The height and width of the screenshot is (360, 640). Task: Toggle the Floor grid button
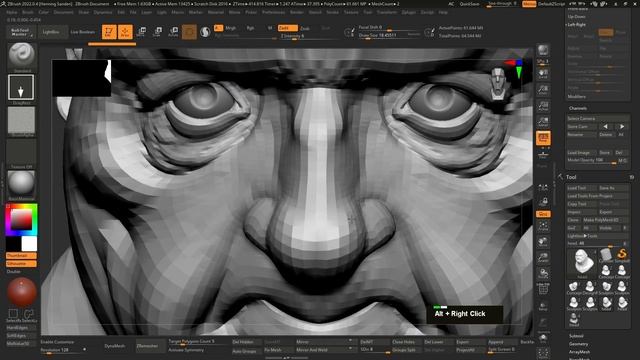pyautogui.click(x=543, y=154)
